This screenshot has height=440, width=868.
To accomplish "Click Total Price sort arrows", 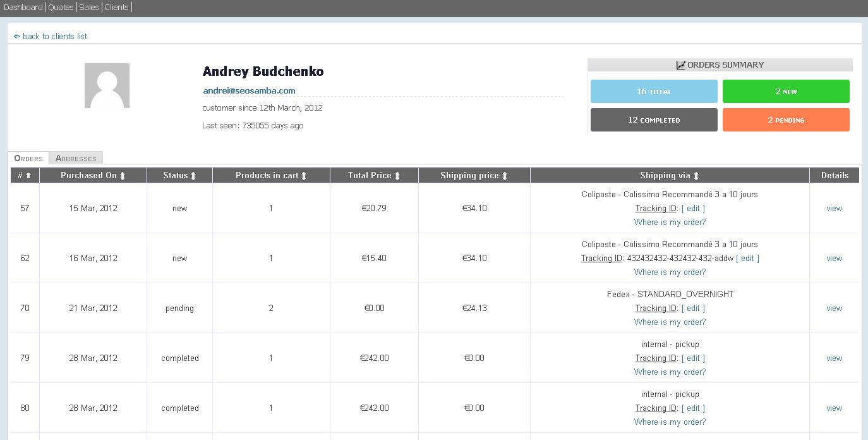I will [397, 176].
